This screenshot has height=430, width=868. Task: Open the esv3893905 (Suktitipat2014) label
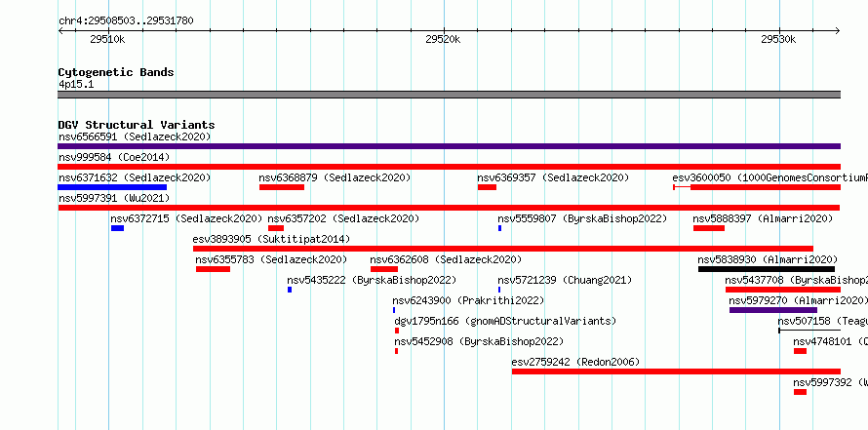click(272, 239)
